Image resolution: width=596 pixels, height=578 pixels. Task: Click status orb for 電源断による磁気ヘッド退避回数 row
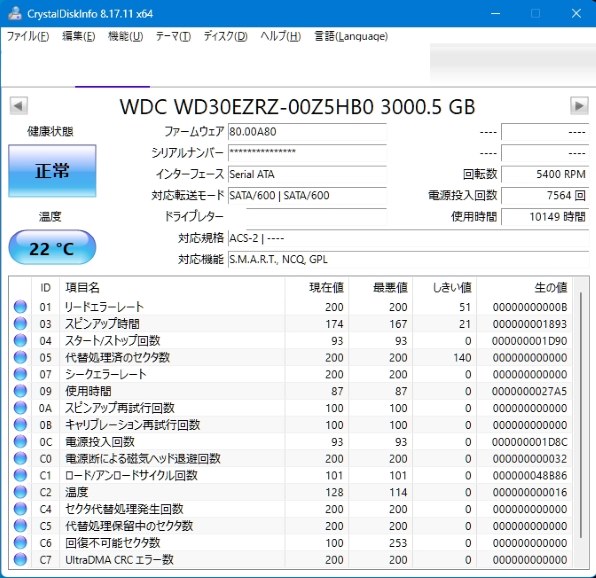20,458
